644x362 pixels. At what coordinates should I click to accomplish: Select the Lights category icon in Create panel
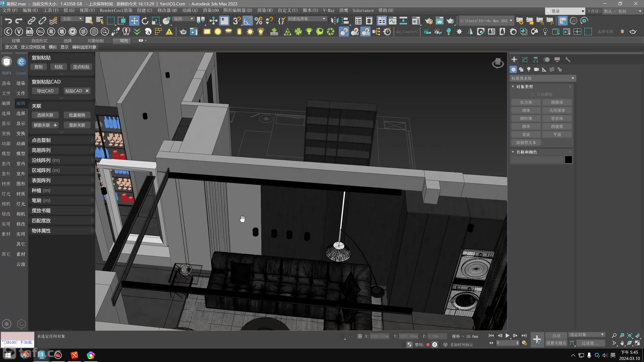[x=529, y=69]
